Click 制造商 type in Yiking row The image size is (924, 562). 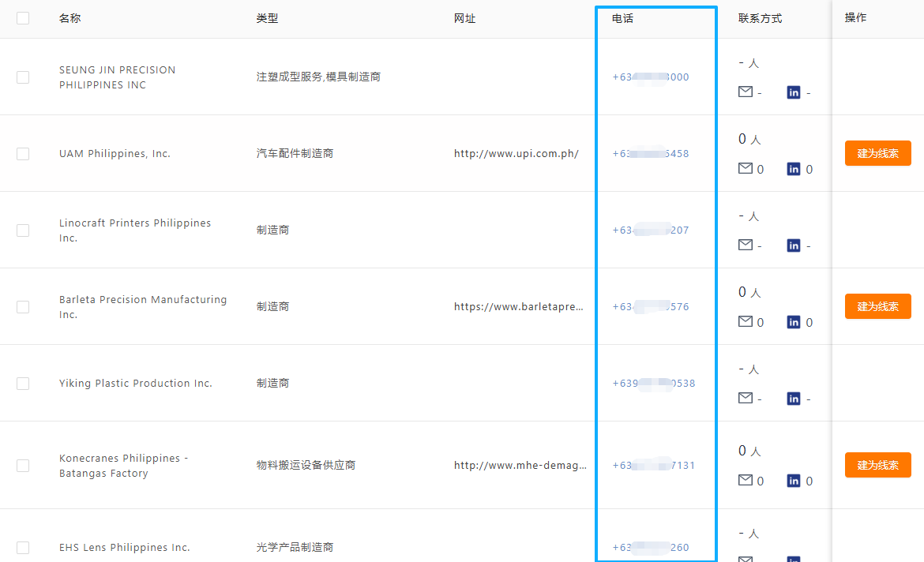click(272, 384)
